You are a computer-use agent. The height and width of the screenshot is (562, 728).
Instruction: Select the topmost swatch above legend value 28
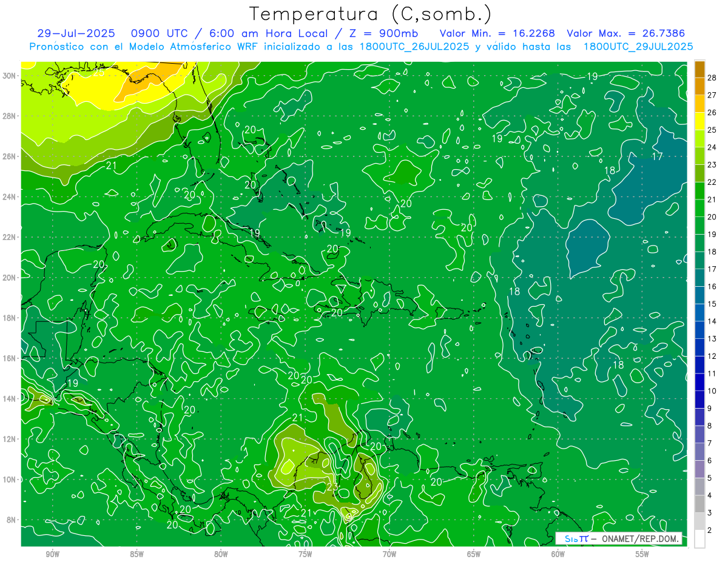[x=699, y=69]
